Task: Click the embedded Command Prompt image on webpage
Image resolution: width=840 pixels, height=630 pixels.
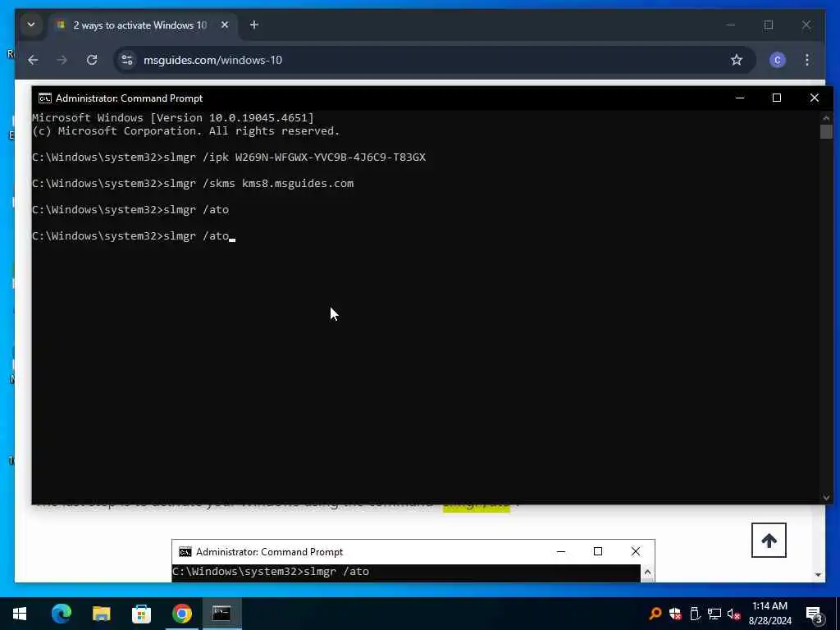Action: pyautogui.click(x=413, y=561)
